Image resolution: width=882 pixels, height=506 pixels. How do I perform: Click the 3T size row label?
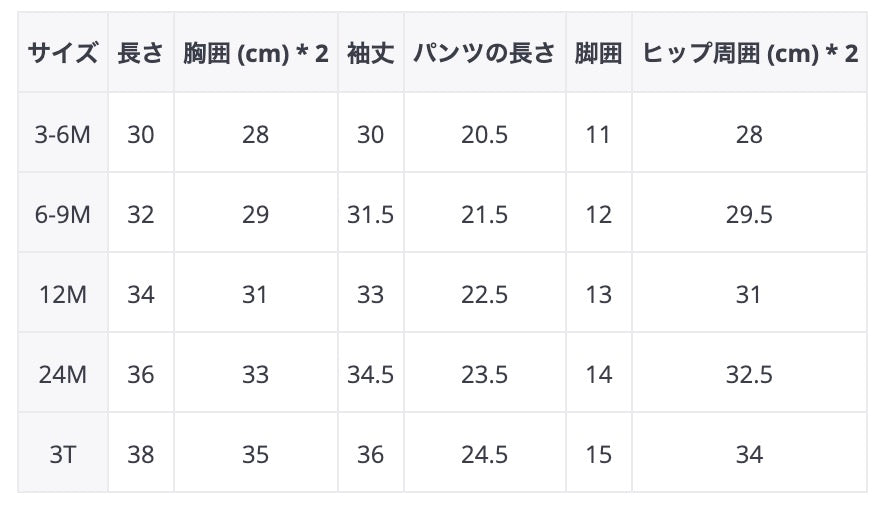(x=62, y=454)
